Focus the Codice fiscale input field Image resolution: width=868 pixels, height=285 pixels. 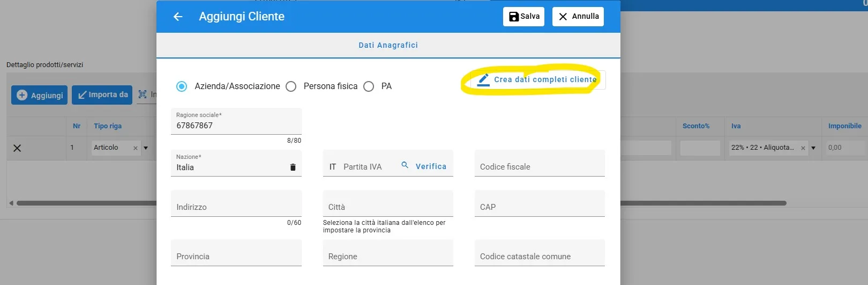539,166
